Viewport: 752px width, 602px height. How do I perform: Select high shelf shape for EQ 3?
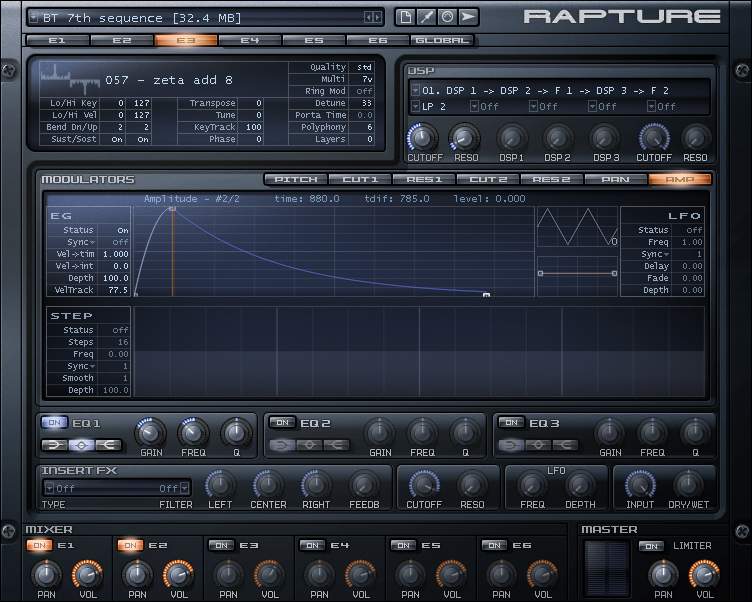pos(565,445)
